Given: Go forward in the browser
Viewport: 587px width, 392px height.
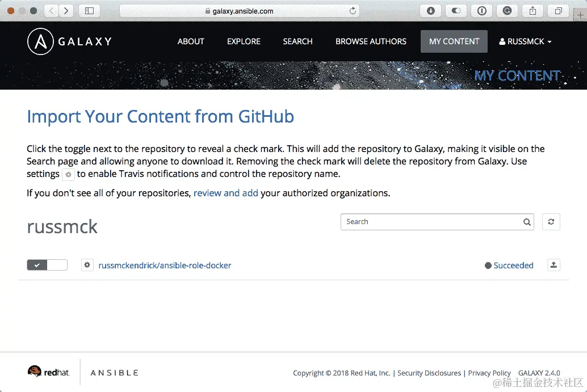Looking at the screenshot, I should coord(66,10).
